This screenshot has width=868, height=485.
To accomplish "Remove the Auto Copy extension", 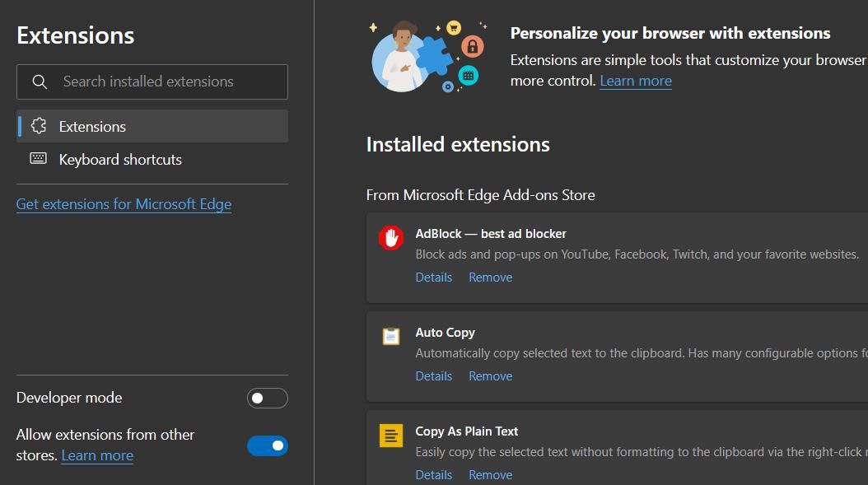I will coord(491,376).
